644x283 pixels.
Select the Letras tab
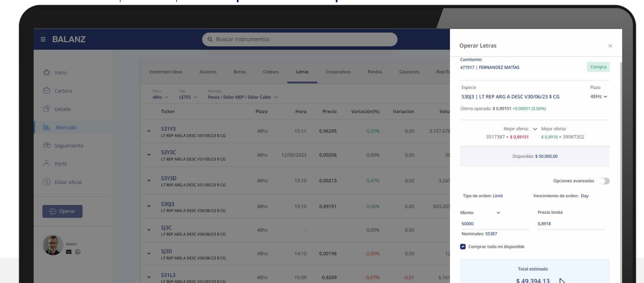(302, 72)
